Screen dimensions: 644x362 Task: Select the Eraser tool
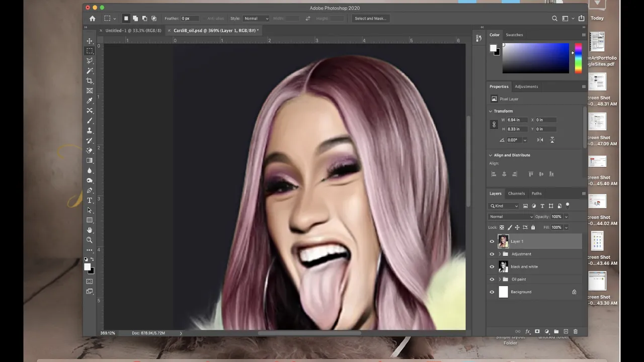90,150
